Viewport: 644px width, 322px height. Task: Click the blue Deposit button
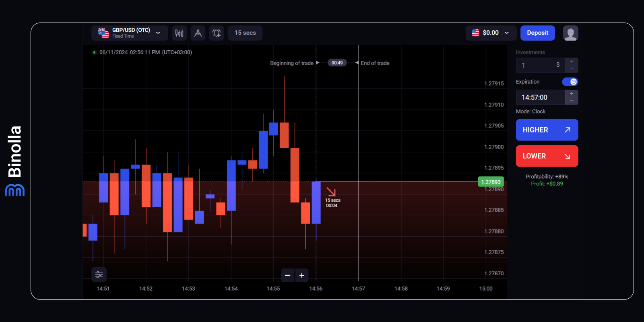pos(537,33)
